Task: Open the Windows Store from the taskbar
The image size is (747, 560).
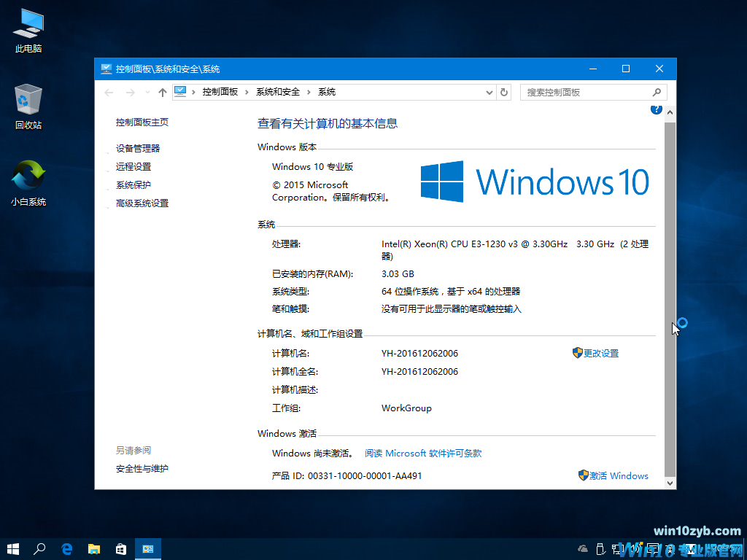Action: (x=120, y=549)
